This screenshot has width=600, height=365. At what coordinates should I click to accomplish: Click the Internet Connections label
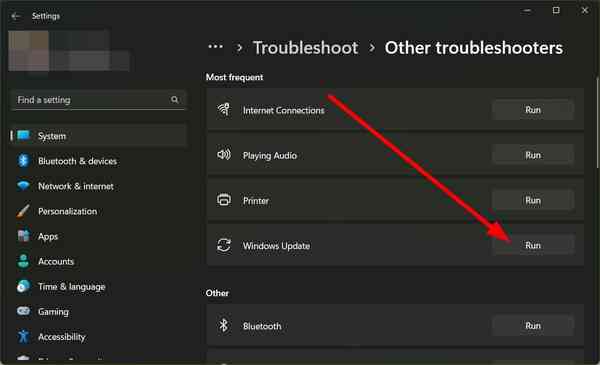[x=284, y=110]
